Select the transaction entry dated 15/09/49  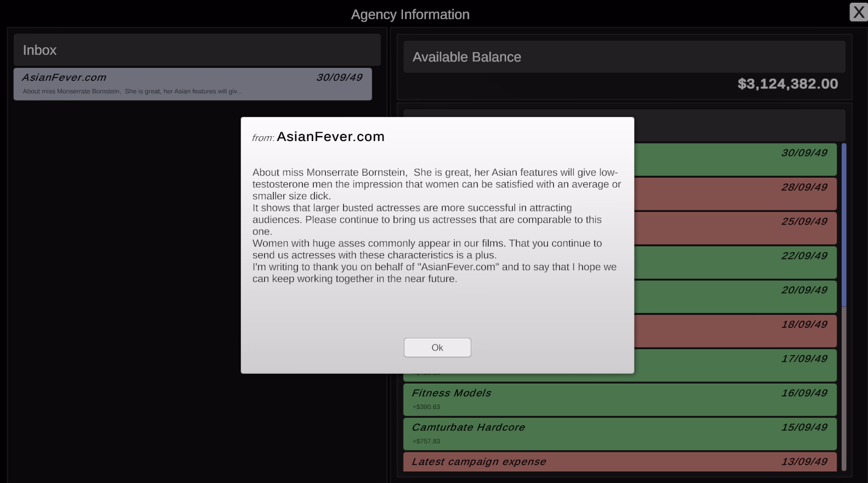620,434
